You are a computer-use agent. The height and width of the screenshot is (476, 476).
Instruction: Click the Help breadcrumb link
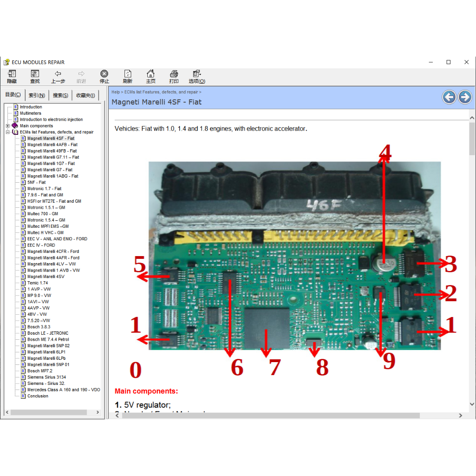(x=115, y=92)
